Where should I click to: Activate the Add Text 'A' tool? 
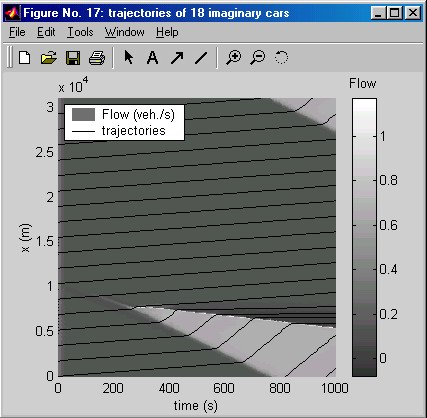(152, 58)
